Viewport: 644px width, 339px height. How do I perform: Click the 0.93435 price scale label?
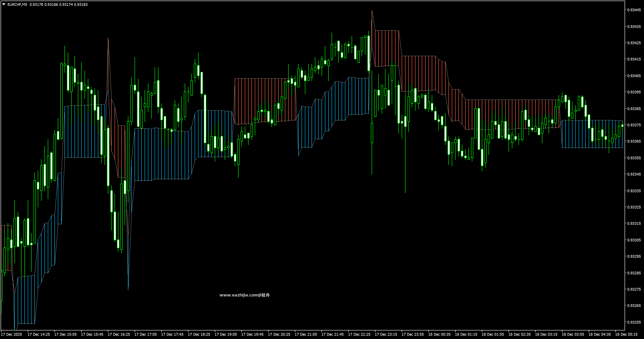pyautogui.click(x=634, y=26)
